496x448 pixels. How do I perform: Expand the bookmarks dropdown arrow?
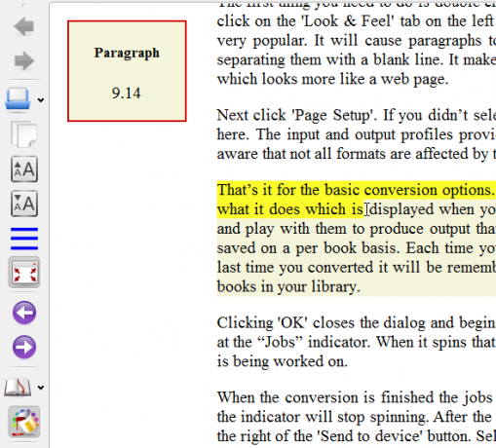point(41,388)
